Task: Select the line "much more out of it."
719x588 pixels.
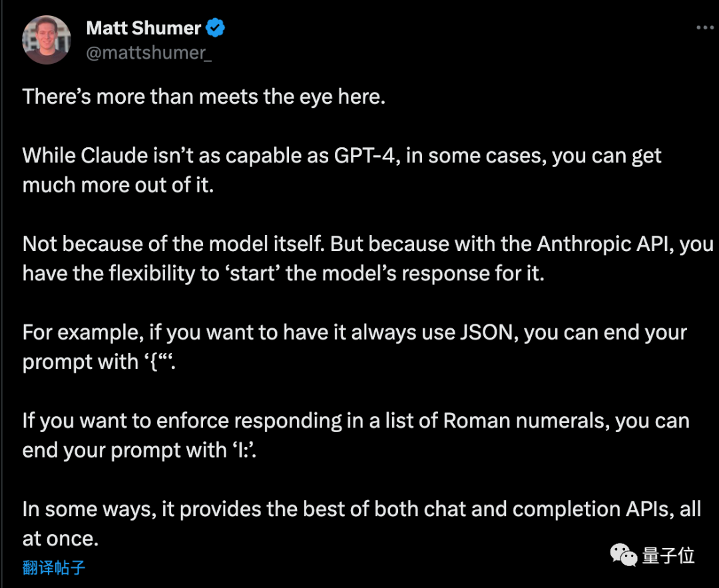Action: tap(119, 185)
